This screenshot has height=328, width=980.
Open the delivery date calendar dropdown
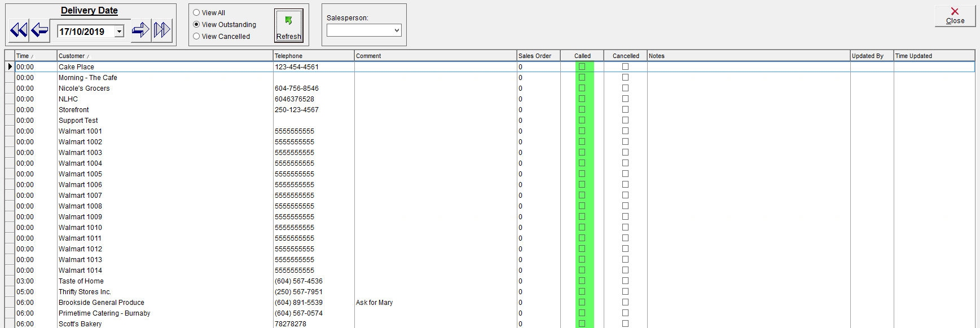click(x=119, y=32)
